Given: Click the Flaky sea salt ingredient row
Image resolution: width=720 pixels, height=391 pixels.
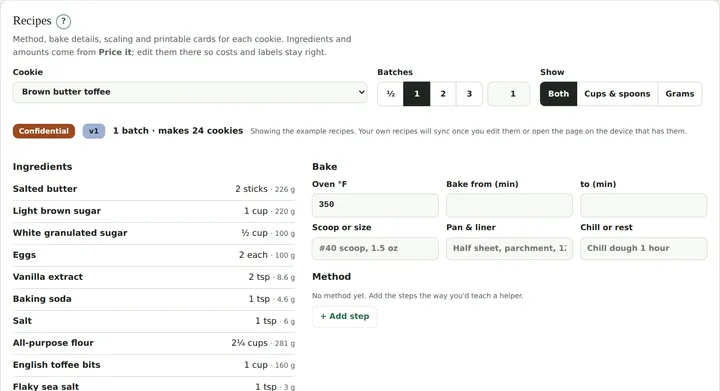Looking at the screenshot, I should [154, 385].
